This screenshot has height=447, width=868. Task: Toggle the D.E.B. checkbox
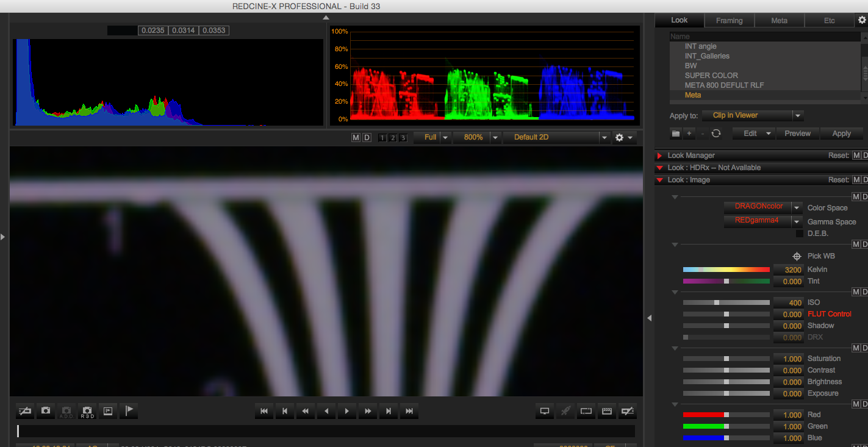coord(799,234)
